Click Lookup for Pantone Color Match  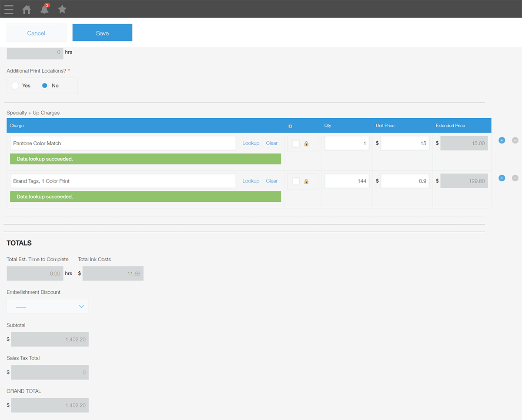(251, 143)
